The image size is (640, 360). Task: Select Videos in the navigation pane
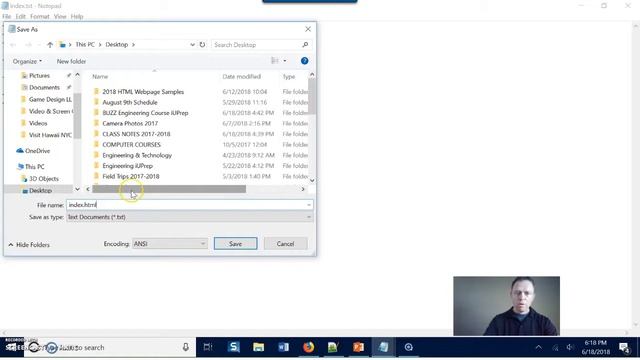coord(38,123)
